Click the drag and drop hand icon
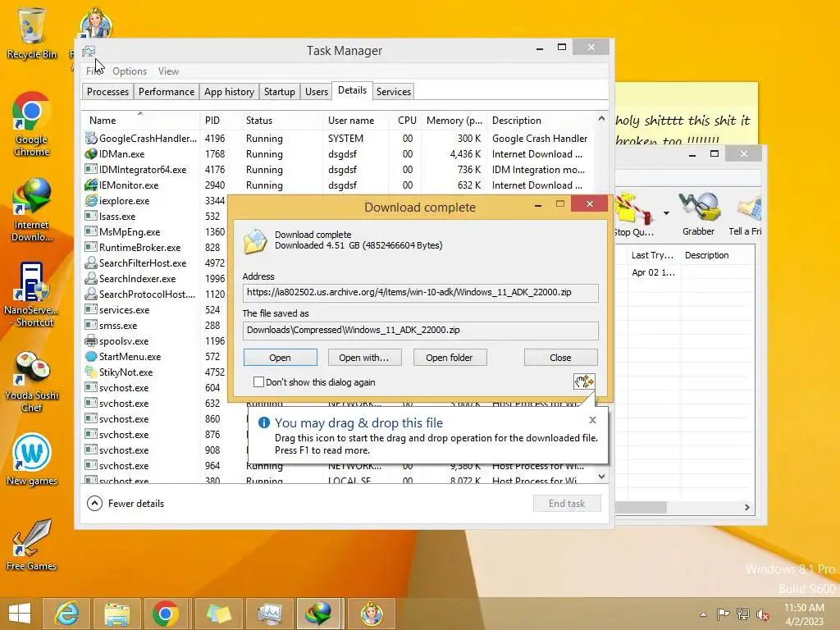 (x=584, y=381)
